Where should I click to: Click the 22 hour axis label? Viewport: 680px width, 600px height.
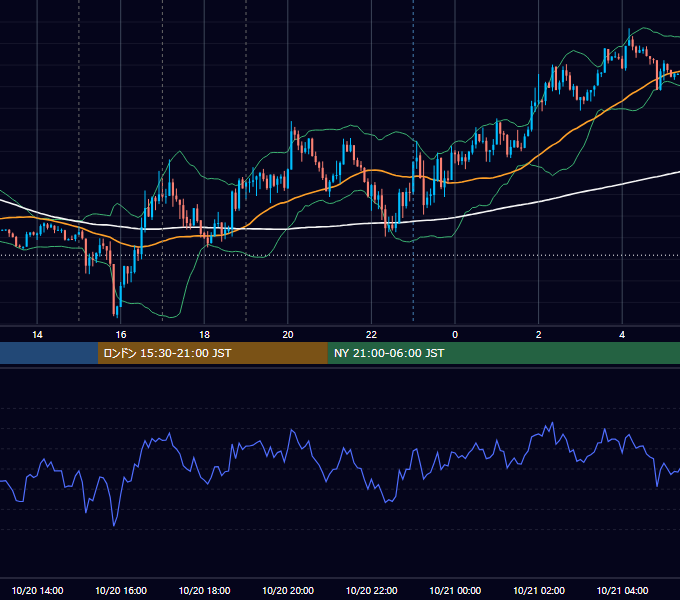[x=371, y=335]
